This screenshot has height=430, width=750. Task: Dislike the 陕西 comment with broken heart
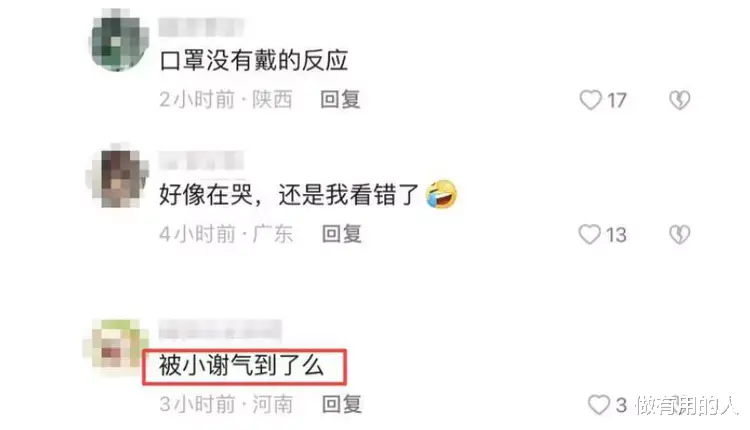click(679, 100)
